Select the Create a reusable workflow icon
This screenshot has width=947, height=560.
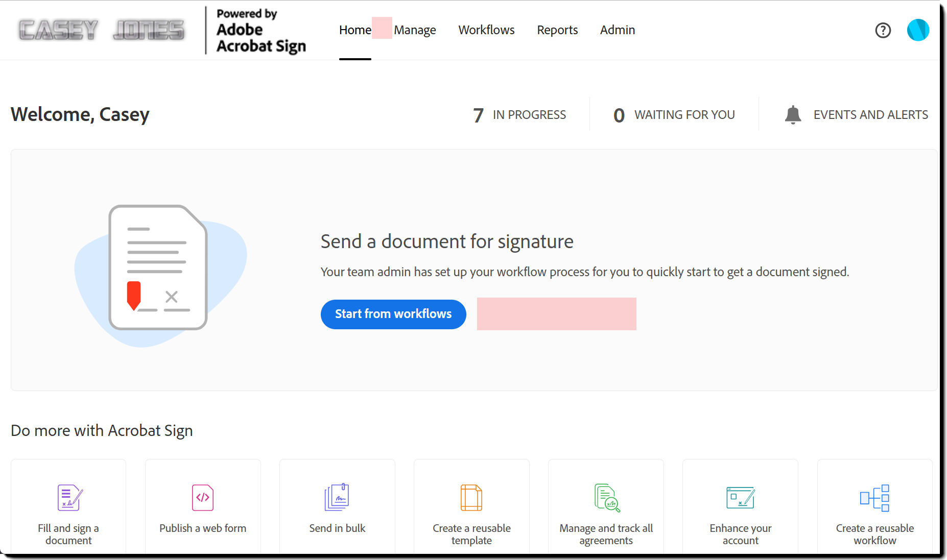[x=874, y=498]
